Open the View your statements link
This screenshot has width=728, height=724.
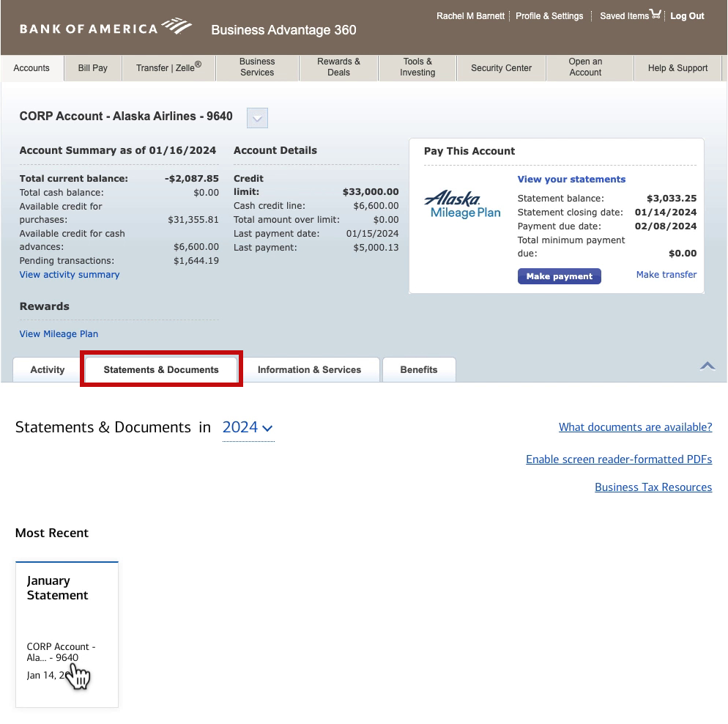click(x=571, y=180)
